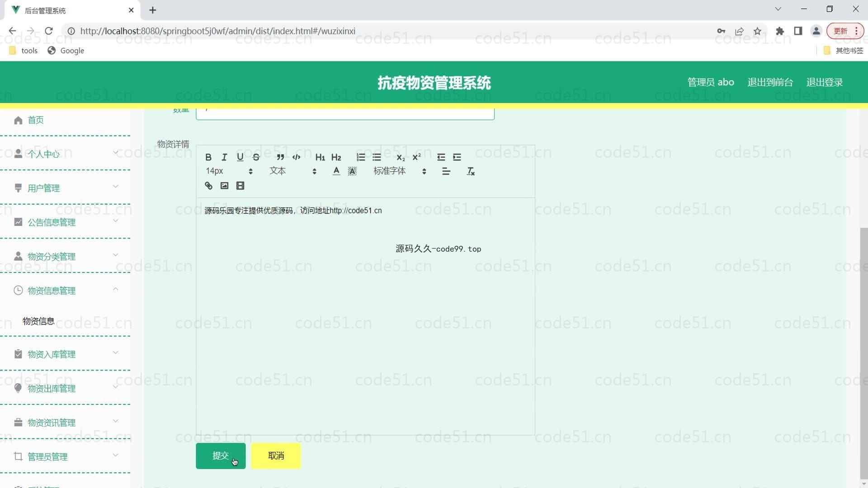Click the 数量 input field

(345, 113)
